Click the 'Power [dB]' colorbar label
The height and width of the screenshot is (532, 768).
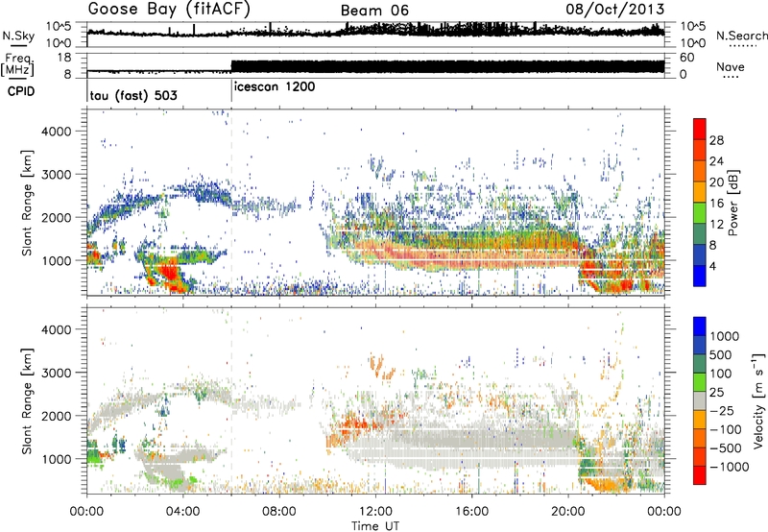pos(732,203)
